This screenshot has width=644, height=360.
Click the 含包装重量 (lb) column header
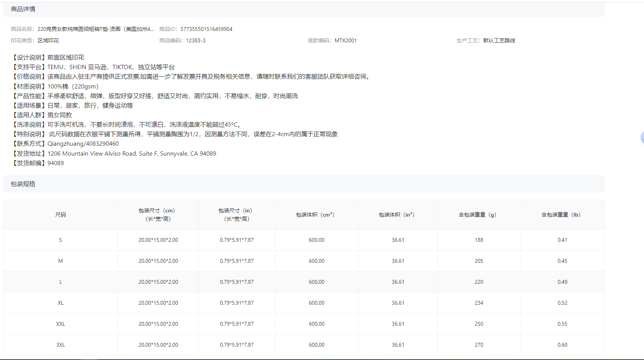click(x=562, y=215)
